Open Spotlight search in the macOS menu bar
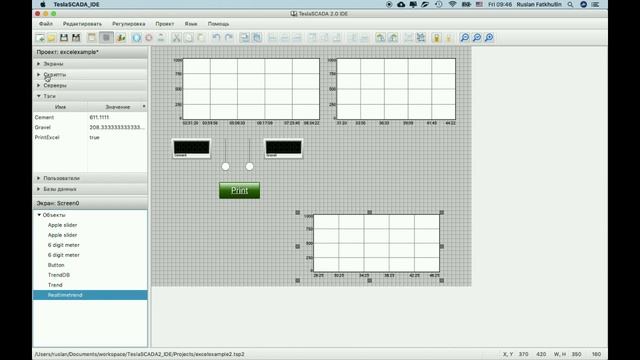 pyautogui.click(x=570, y=4)
